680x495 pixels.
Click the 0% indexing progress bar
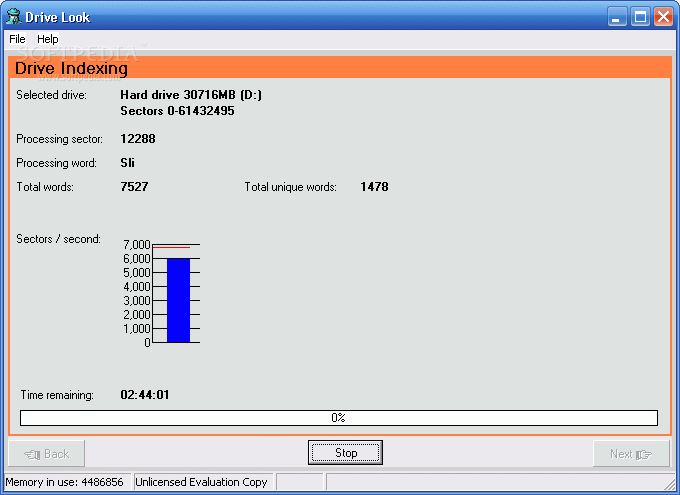[339, 418]
